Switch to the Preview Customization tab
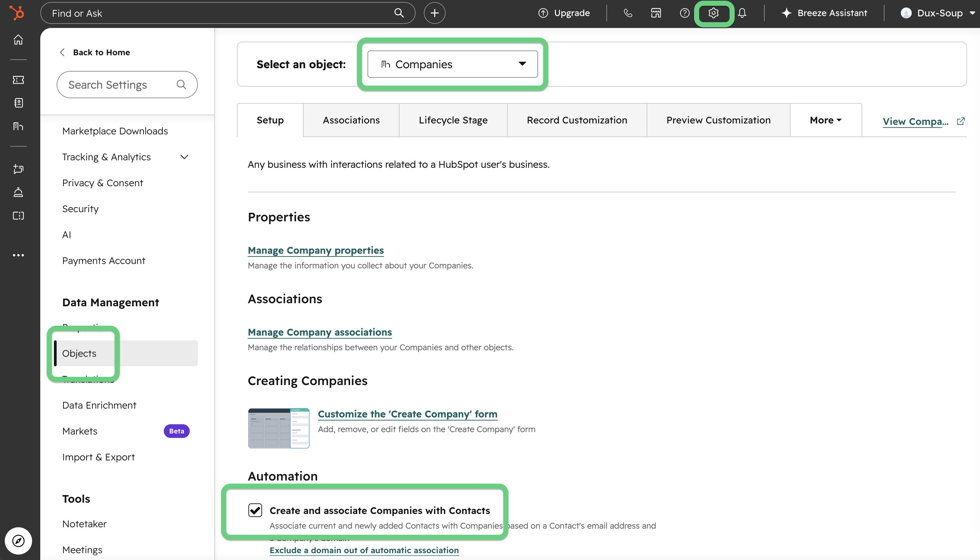Screen dimensions: 980x560 click(718, 120)
